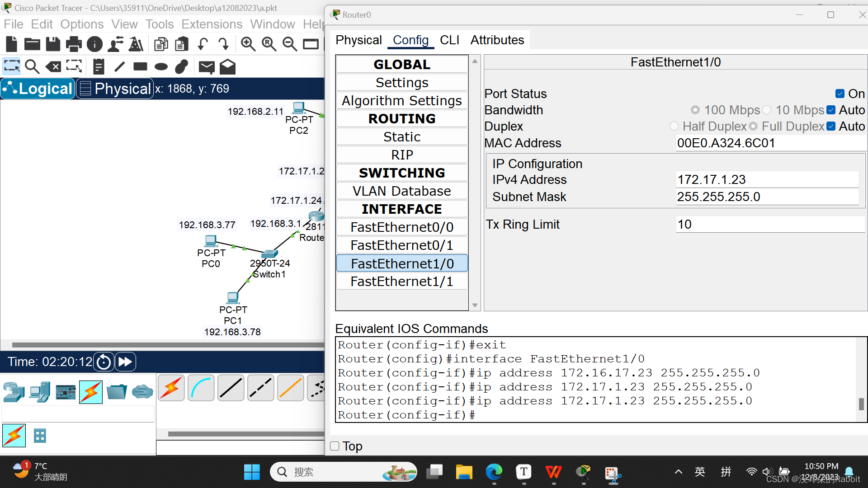Screen dimensions: 868x488
Task: Add a Simple PDU closed envelope
Action: 207,67
